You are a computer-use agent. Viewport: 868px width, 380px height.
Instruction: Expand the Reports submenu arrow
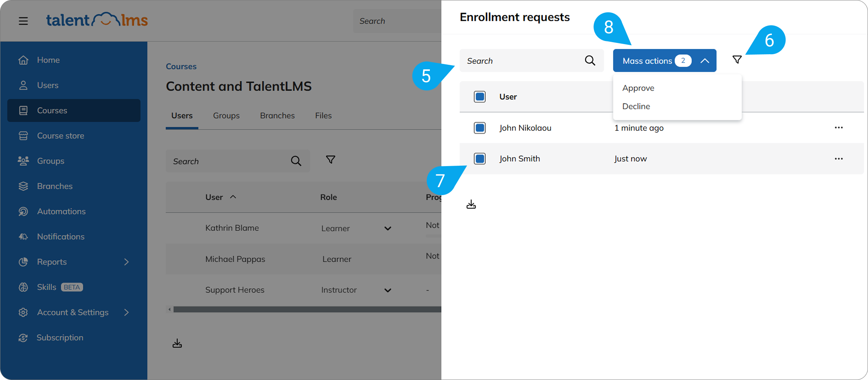(127, 262)
